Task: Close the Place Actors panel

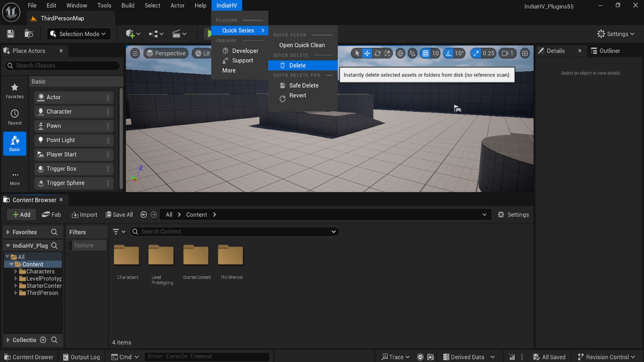Action: pos(61,51)
